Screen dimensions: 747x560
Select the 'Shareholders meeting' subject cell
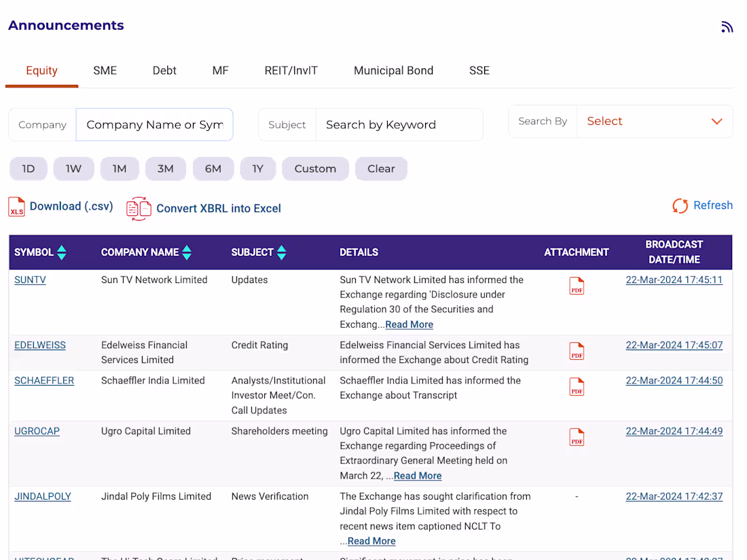(279, 431)
